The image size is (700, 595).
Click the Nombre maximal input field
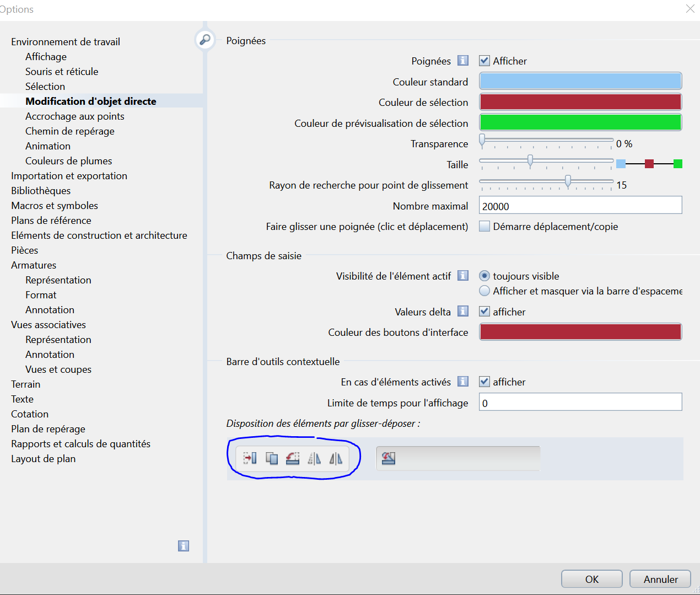coord(580,206)
